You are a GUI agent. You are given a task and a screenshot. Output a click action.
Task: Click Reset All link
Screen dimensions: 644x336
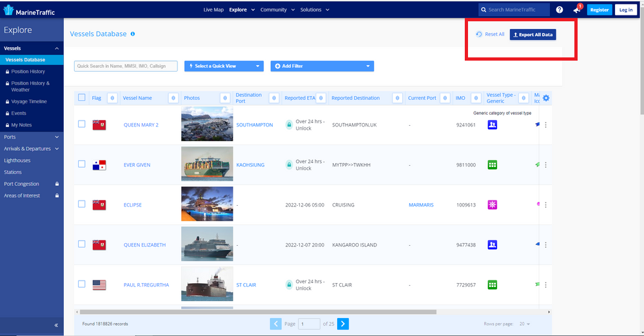[490, 34]
